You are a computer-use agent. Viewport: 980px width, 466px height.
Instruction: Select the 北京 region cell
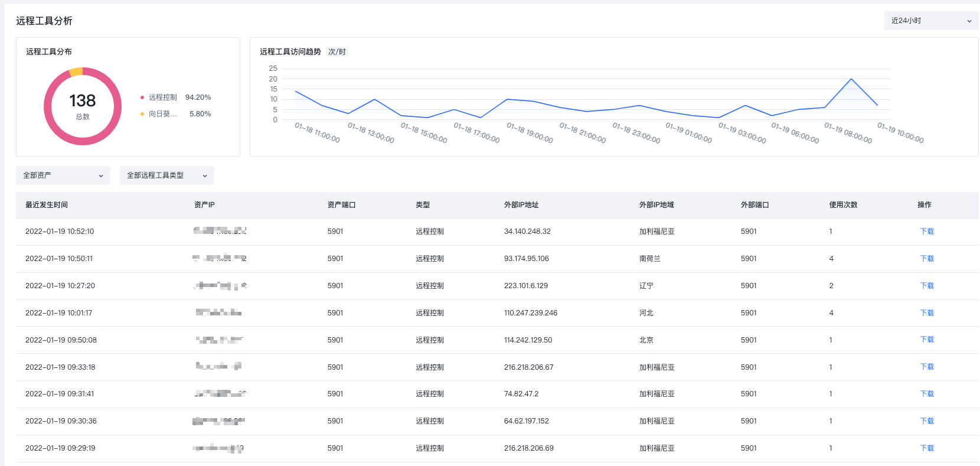coord(646,340)
